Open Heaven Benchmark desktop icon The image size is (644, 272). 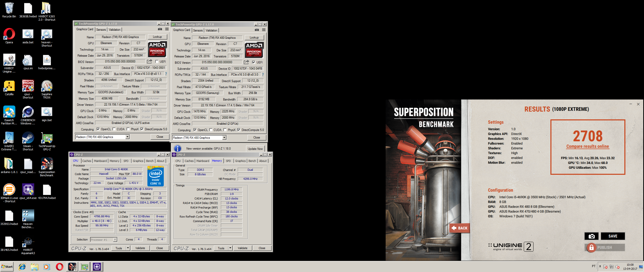coord(28,219)
